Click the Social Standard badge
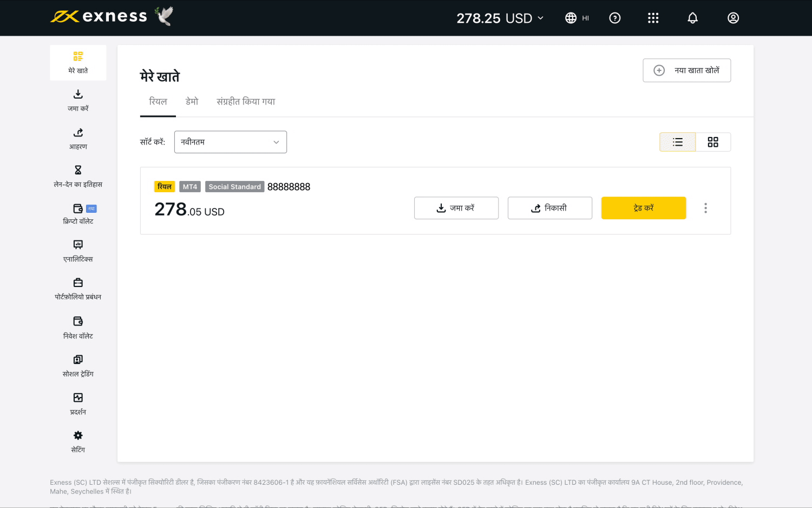Viewport: 812px width, 508px height. [235, 187]
